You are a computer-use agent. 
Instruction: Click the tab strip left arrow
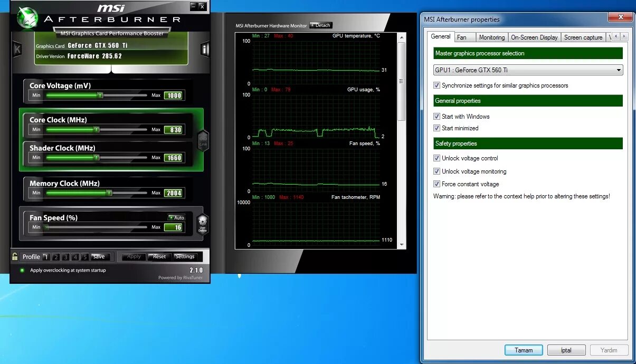click(x=616, y=37)
